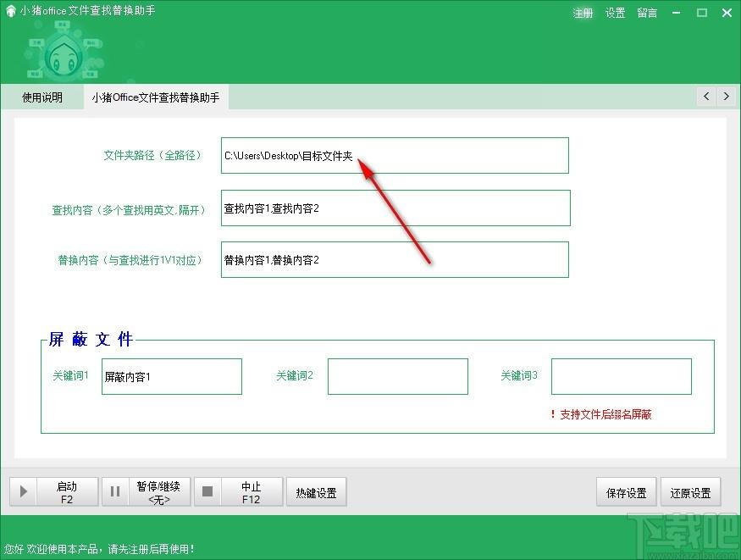The image size is (741, 560).
Task: Click the 还原设置 button
Action: pos(690,492)
